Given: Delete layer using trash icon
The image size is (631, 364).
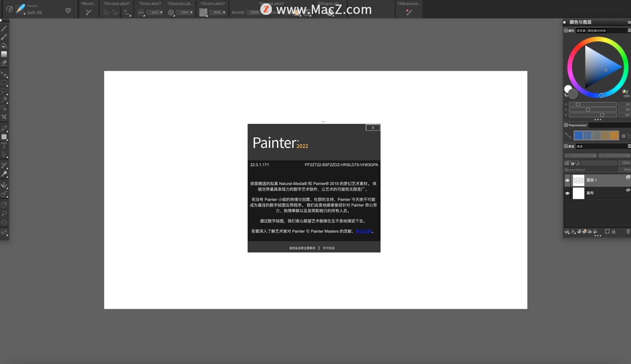Looking at the screenshot, I should [628, 232].
